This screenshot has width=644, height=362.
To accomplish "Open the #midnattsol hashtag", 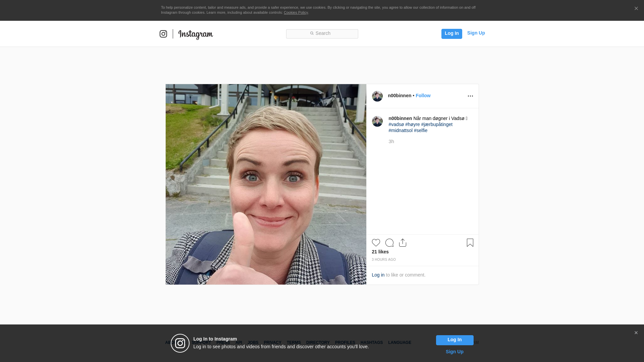I will tap(400, 130).
